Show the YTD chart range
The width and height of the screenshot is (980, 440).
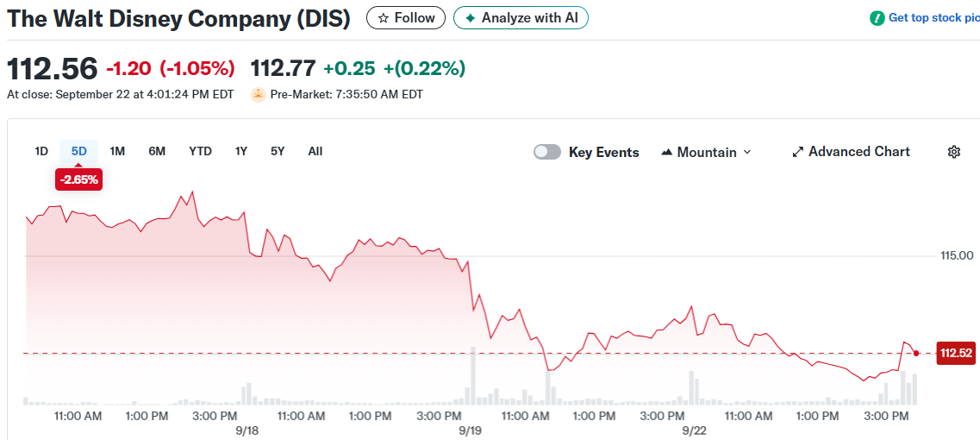tap(201, 152)
